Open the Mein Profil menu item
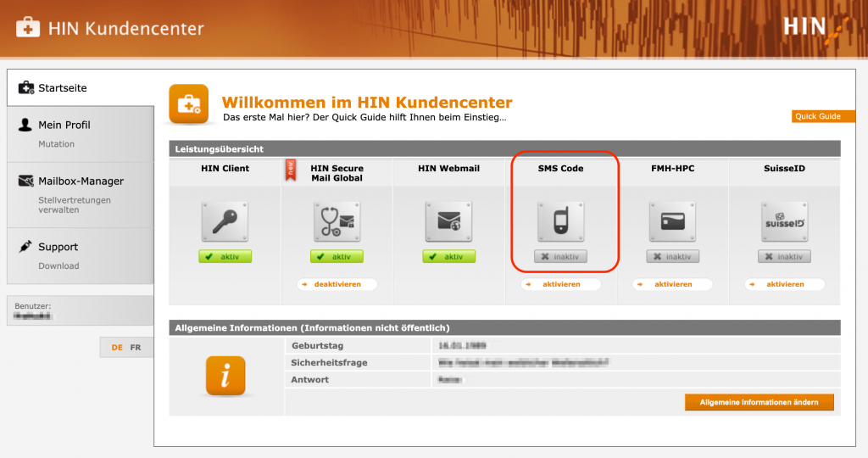Viewport: 868px width, 458px height. click(64, 125)
